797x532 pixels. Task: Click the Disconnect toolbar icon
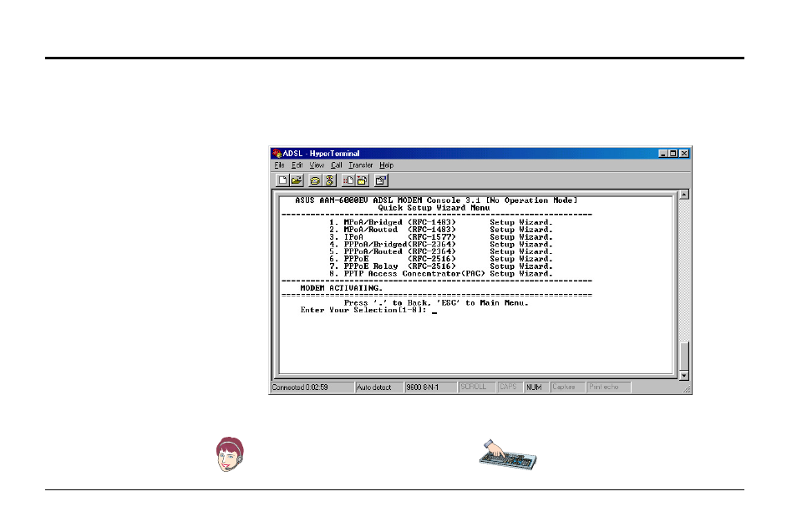[329, 180]
